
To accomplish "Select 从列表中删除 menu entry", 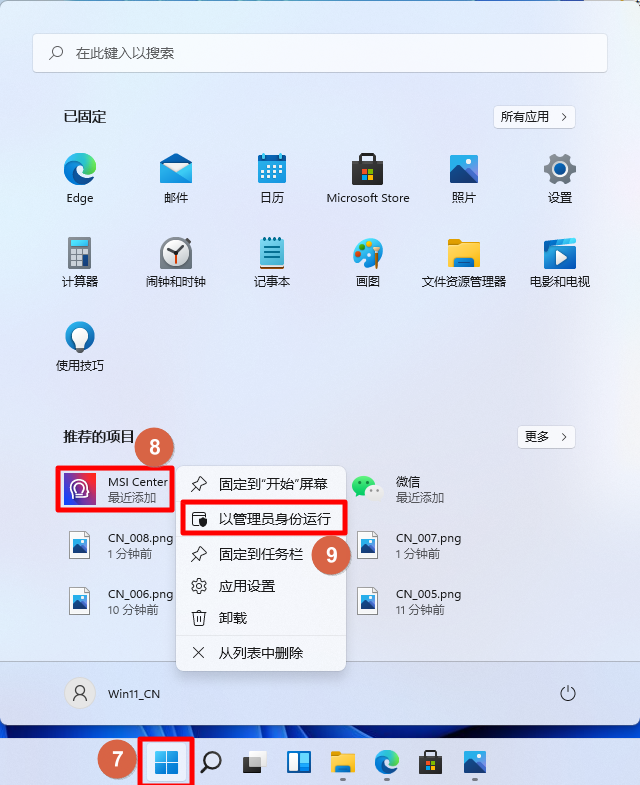I will pos(261,653).
